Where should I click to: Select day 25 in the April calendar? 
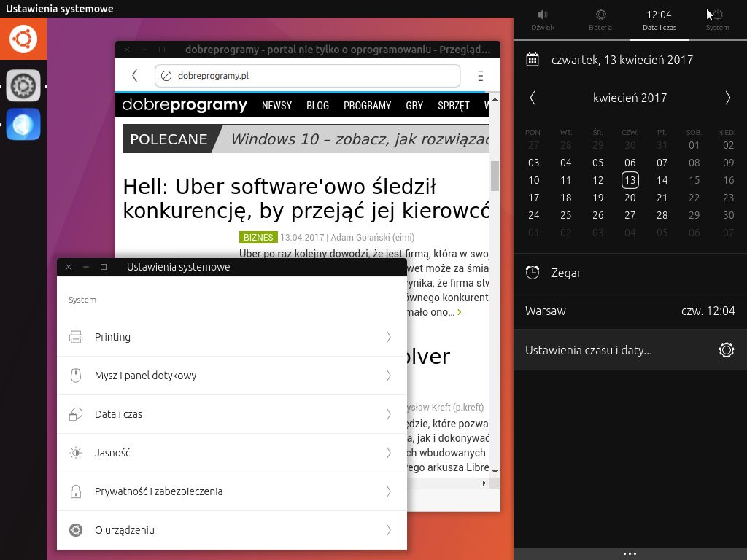pyautogui.click(x=565, y=215)
